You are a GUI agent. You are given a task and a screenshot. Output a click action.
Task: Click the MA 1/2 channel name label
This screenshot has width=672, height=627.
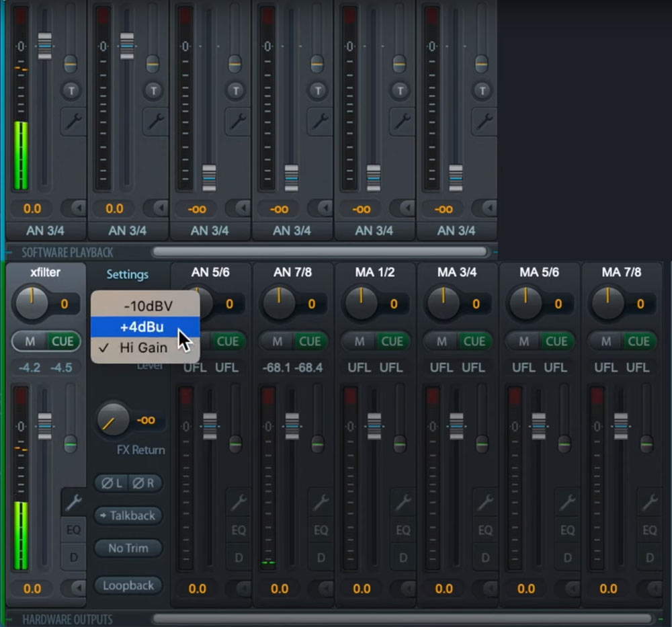point(375,272)
